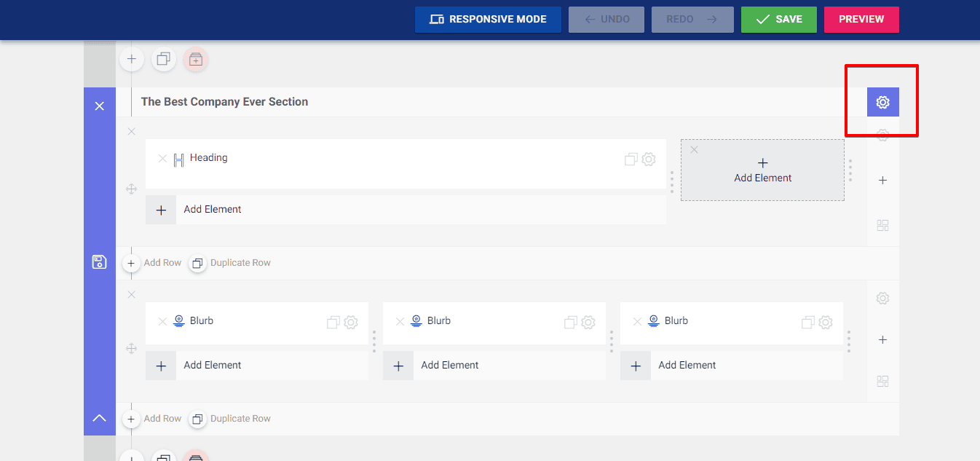Remove the section with the sidebar X
Image resolution: width=980 pixels, height=461 pixels.
coord(100,106)
